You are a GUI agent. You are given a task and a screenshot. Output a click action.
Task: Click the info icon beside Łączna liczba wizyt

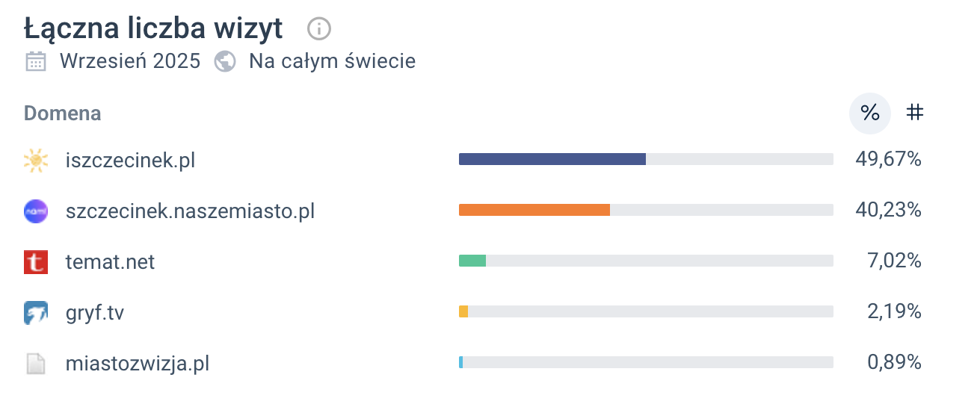[318, 29]
